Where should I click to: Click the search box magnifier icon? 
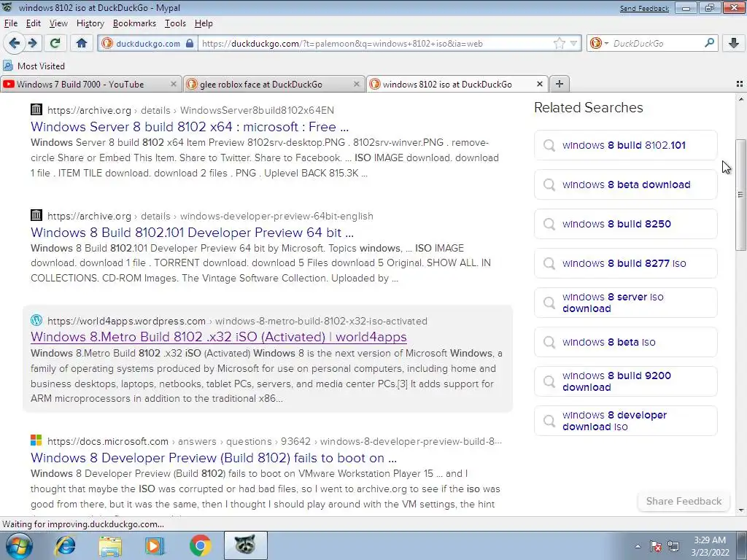(x=709, y=43)
